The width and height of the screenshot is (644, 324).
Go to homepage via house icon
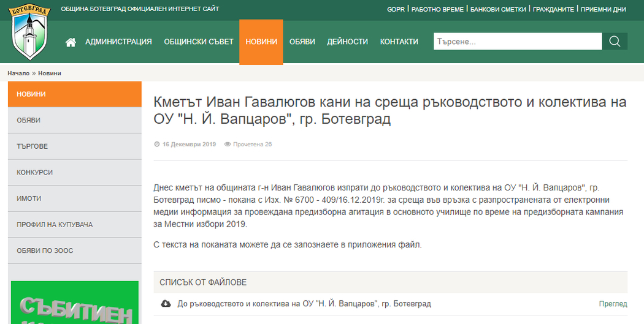(x=71, y=42)
